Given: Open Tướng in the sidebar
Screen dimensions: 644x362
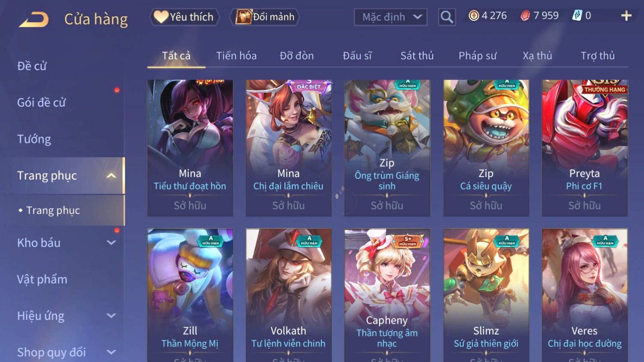Looking at the screenshot, I should click(34, 139).
